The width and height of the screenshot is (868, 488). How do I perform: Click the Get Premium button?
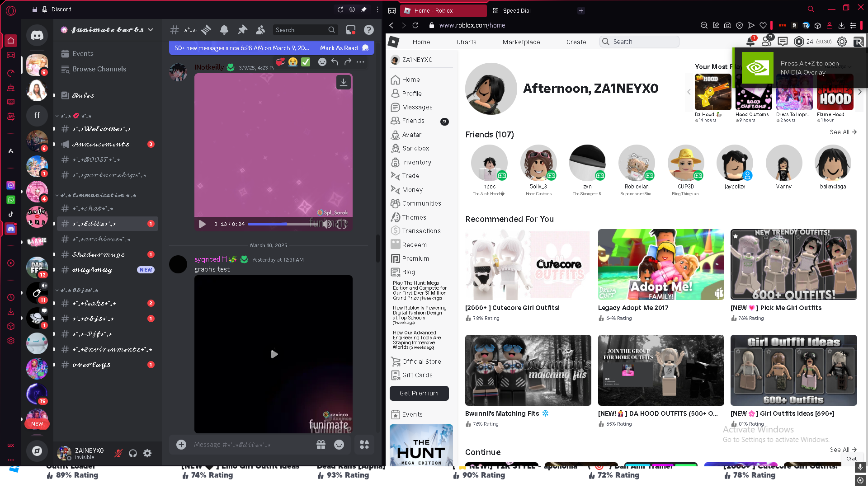[419, 393]
